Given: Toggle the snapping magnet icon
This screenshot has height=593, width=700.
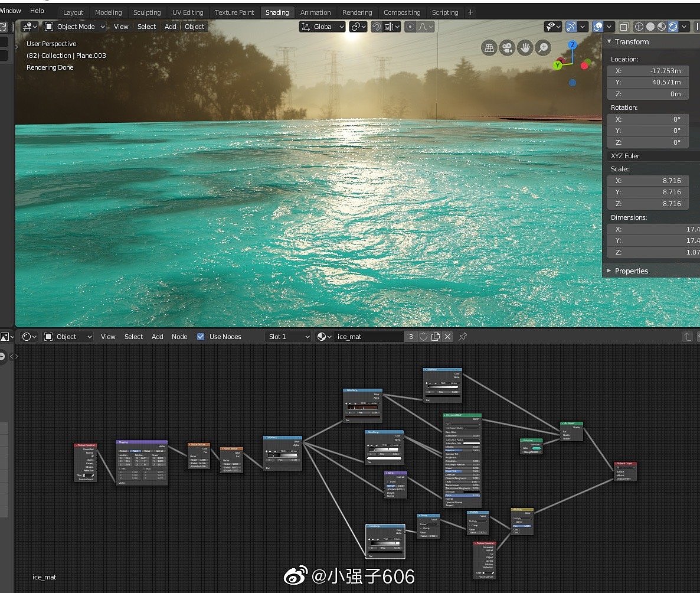Looking at the screenshot, I should (378, 26).
